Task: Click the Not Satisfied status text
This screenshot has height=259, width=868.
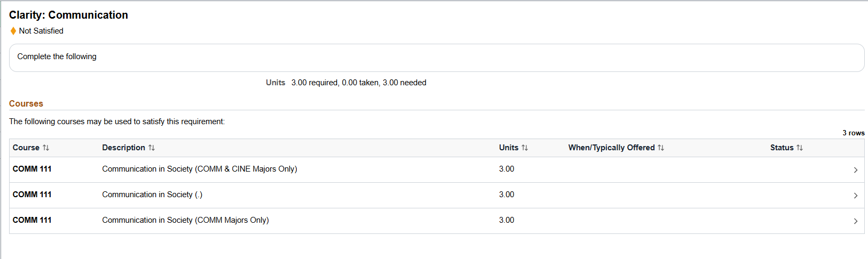Action: [41, 31]
